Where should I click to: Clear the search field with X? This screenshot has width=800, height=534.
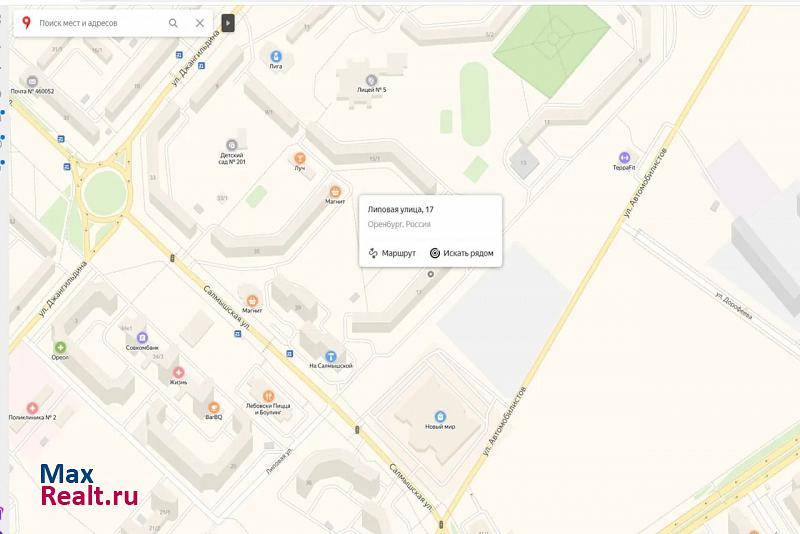pos(199,23)
